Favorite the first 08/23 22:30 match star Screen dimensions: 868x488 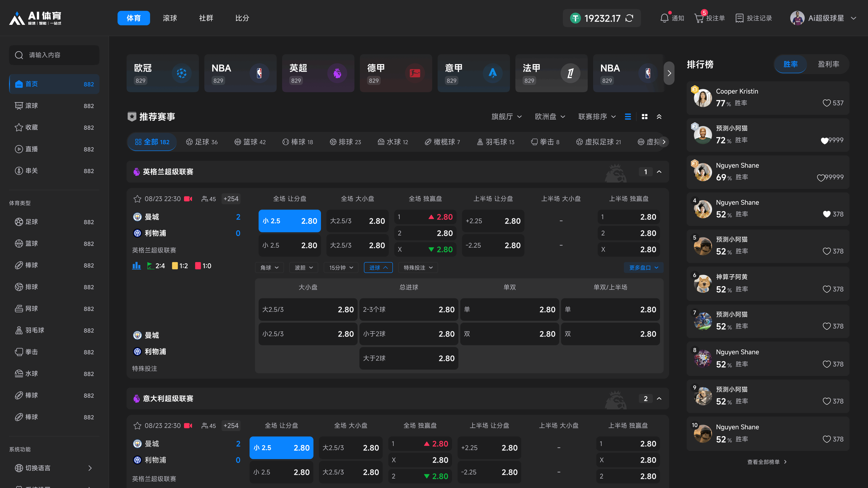[x=137, y=199]
